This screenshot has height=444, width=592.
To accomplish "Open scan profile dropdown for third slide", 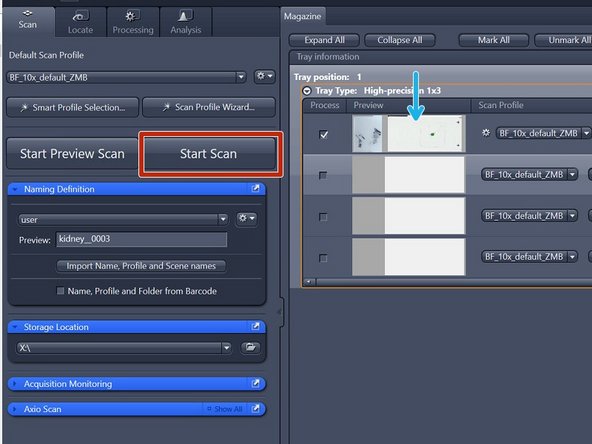I will (x=529, y=216).
